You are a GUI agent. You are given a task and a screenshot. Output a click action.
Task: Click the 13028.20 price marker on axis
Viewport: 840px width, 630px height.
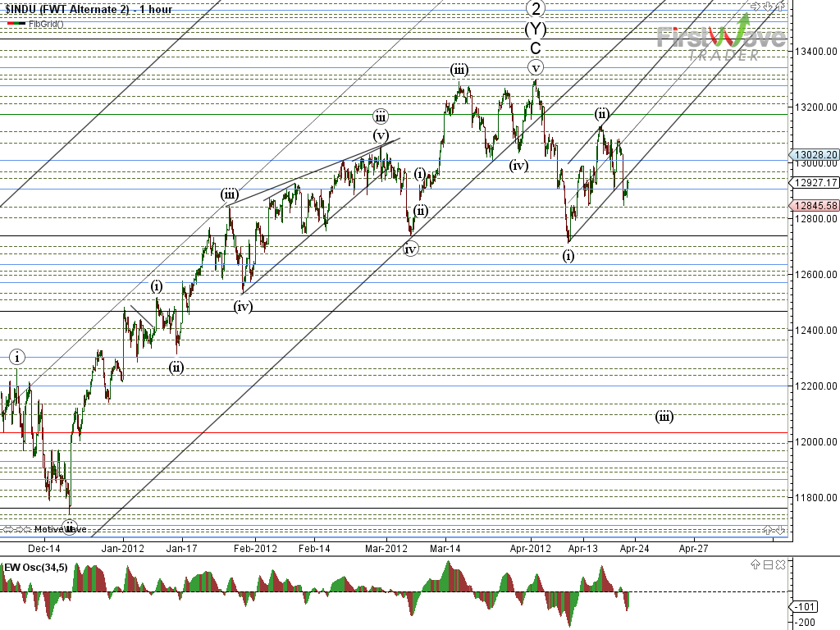(815, 154)
